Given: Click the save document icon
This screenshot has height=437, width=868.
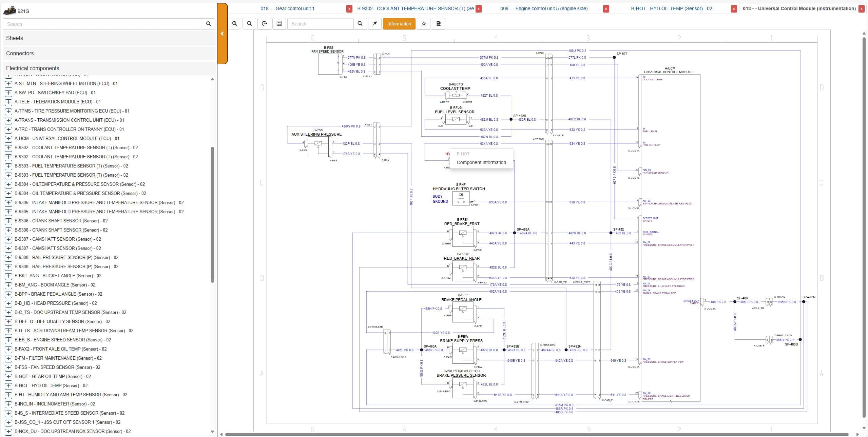Looking at the screenshot, I should coord(439,24).
